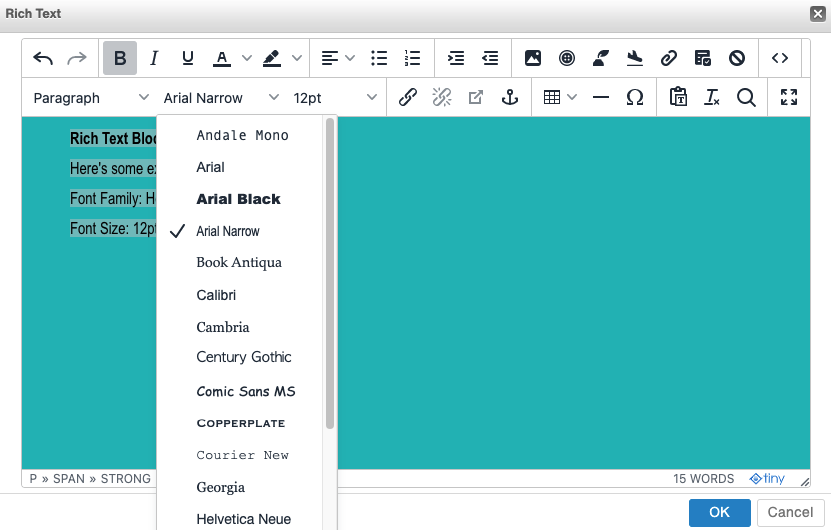Screen dimensions: 831x530
Task: Click the feather quill toolbar icon
Action: point(600,58)
